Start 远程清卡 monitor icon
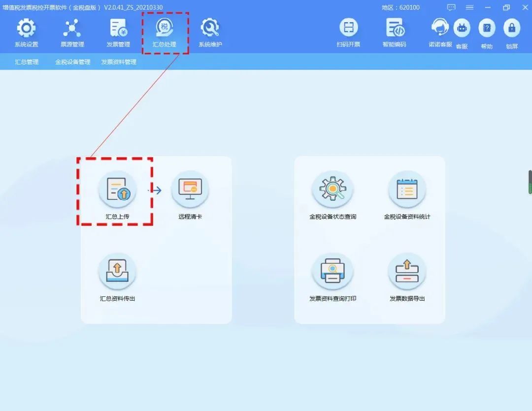This screenshot has height=411, width=532. [x=190, y=189]
